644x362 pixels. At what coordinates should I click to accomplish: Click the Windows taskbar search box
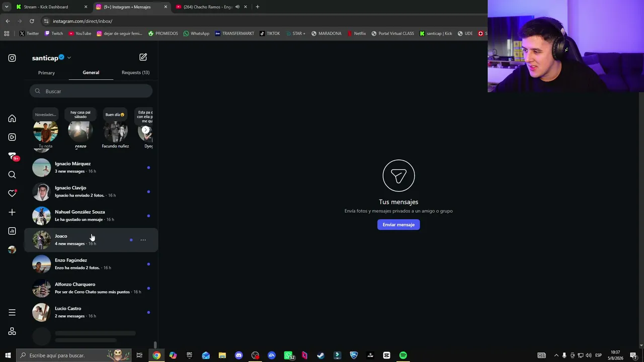pos(74,355)
